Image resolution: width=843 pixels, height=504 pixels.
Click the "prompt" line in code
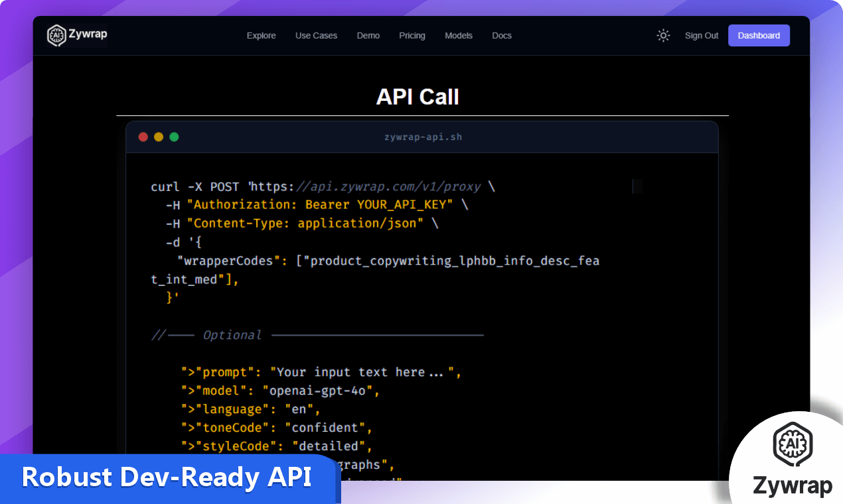click(321, 372)
